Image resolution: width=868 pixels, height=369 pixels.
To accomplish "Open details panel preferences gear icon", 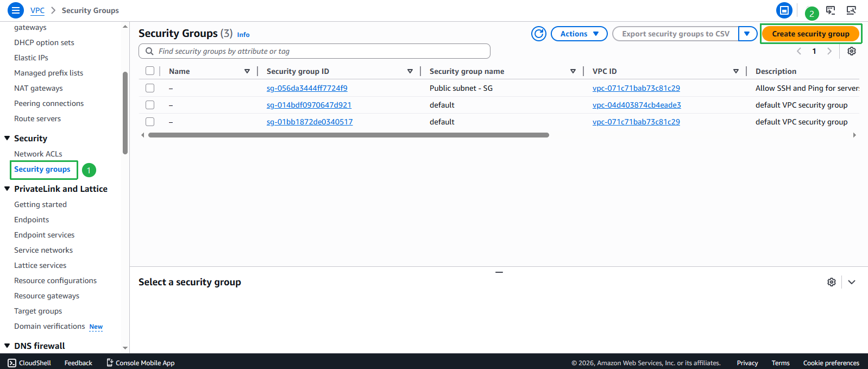I will click(832, 282).
